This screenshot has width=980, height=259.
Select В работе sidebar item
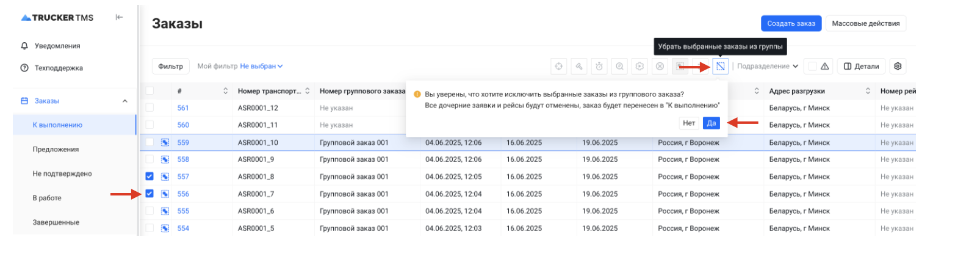[x=47, y=199]
